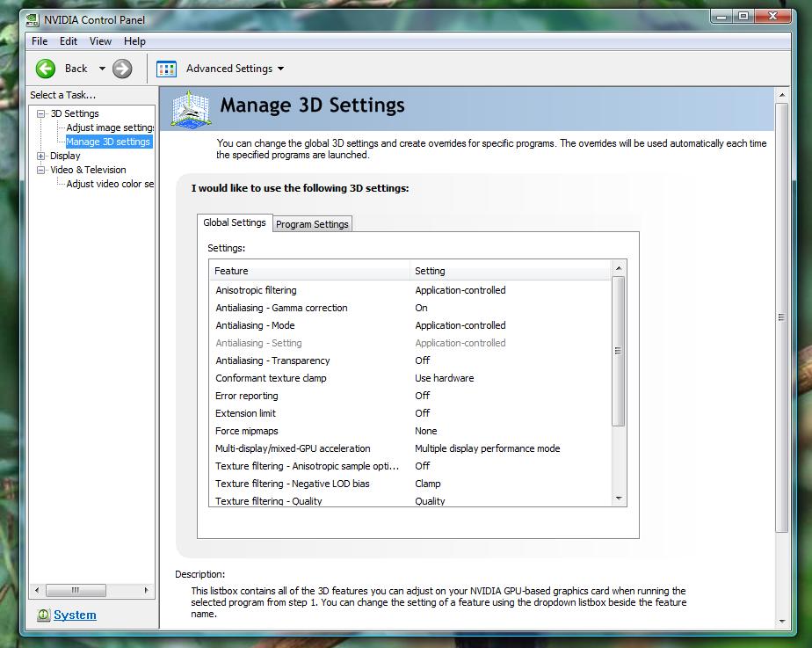Viewport: 812px width, 648px height.
Task: Click the System information icon
Action: [44, 615]
